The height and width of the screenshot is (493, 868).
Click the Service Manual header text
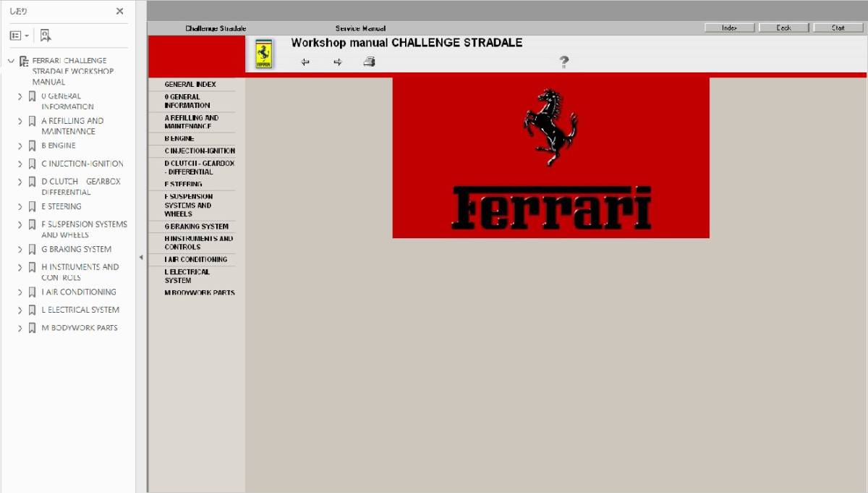click(x=360, y=28)
